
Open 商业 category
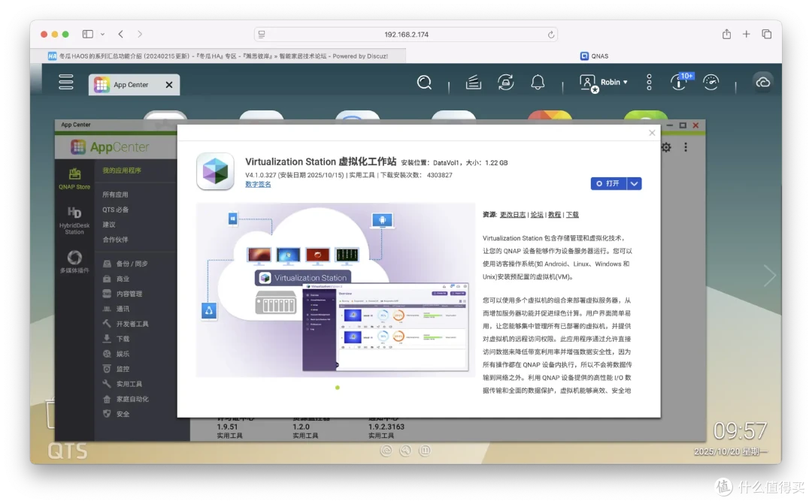116,279
